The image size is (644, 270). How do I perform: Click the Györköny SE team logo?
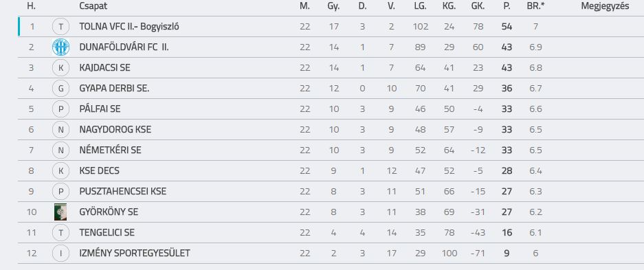click(60, 212)
